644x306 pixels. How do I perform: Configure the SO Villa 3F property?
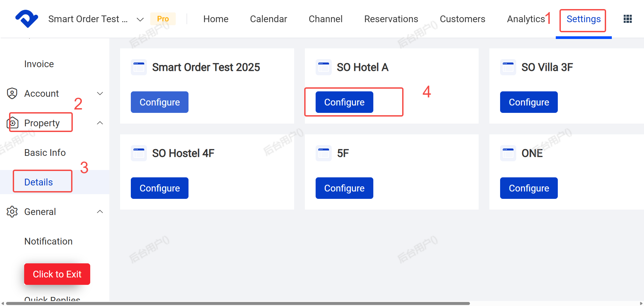click(529, 102)
